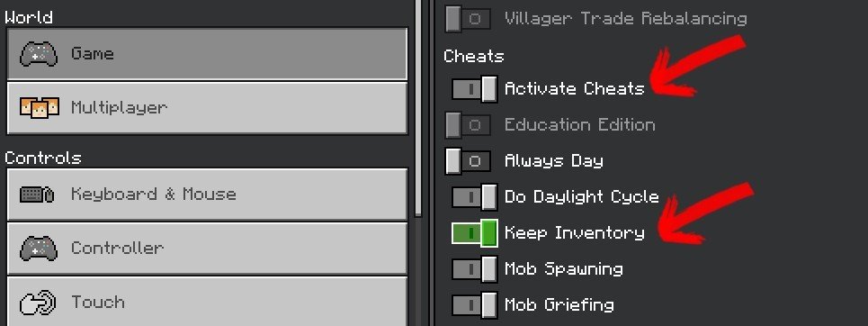
Task: Toggle Villager Trade Rebalancing switch
Action: click(469, 19)
